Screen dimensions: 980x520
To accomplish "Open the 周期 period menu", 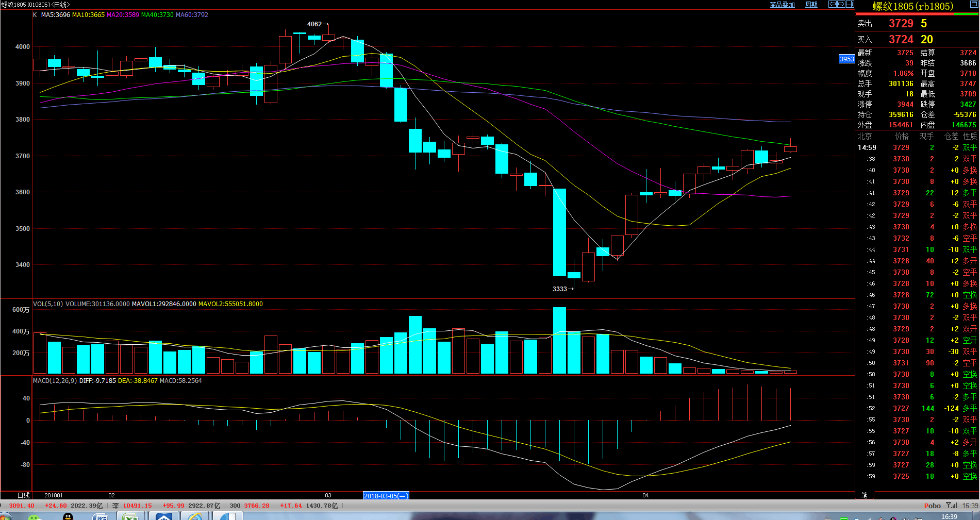I will click(811, 5).
